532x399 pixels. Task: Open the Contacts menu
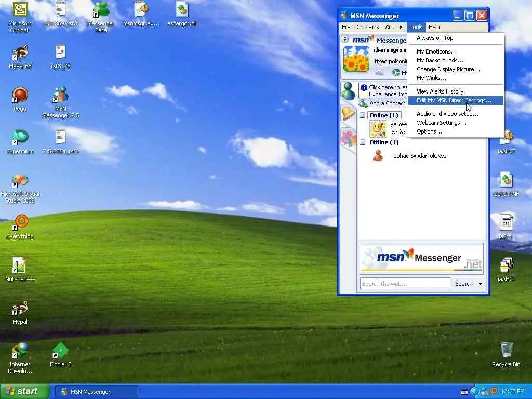(x=367, y=27)
